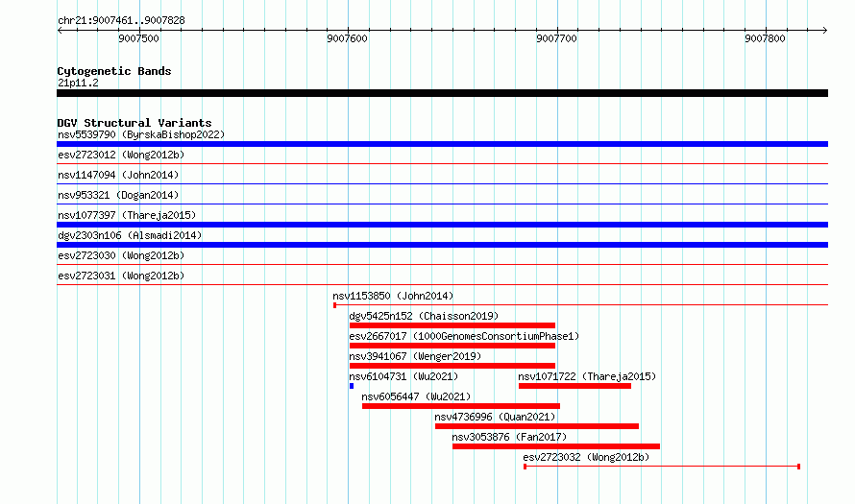The width and height of the screenshot is (855, 504).
Task: Click the esv2723030 (Wong2012b) label
Action: [x=121, y=255]
